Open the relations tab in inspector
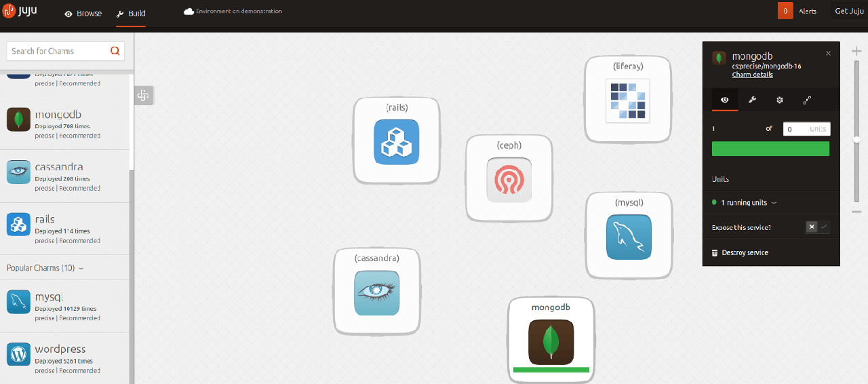Image resolution: width=868 pixels, height=384 pixels. tap(807, 100)
